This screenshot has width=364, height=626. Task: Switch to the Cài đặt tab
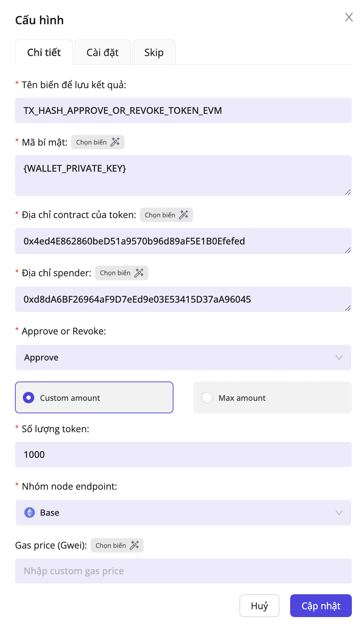102,52
